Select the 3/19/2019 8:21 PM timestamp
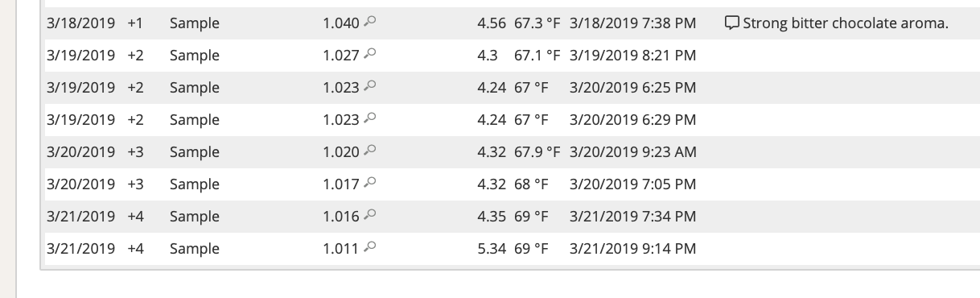980x298 pixels. click(x=632, y=56)
